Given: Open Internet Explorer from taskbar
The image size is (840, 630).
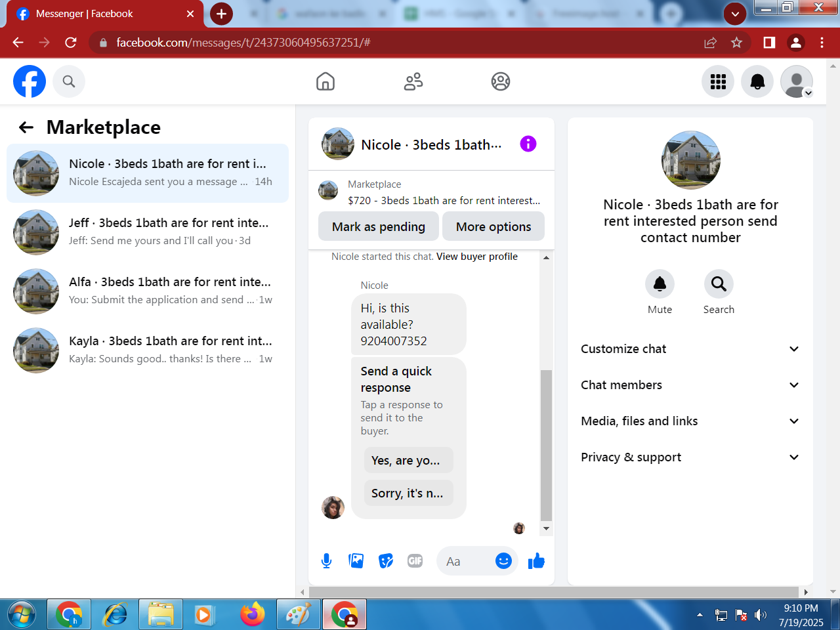Looking at the screenshot, I should (115, 615).
